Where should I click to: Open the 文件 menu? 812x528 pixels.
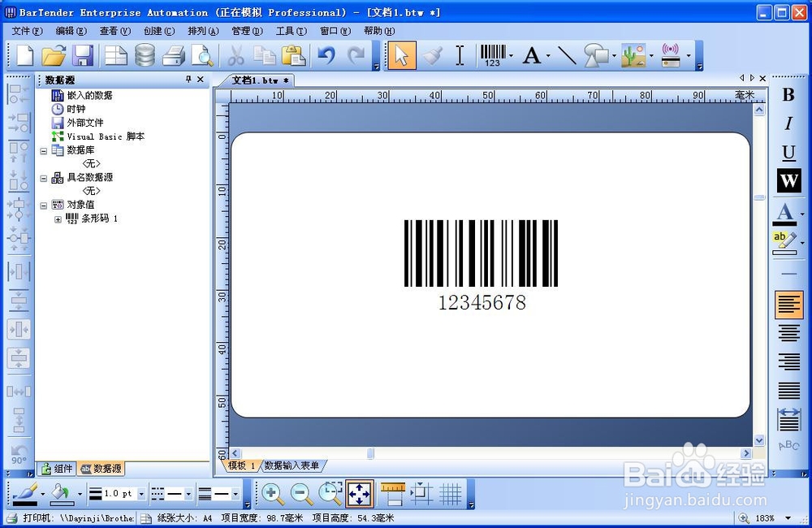coord(27,31)
